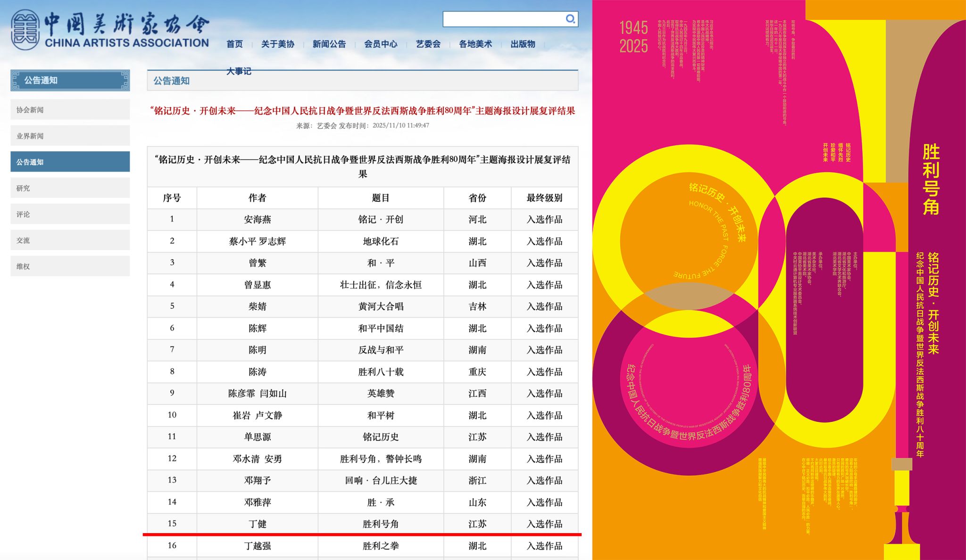Click the red article title heading
This screenshot has height=560, width=966.
(x=362, y=111)
